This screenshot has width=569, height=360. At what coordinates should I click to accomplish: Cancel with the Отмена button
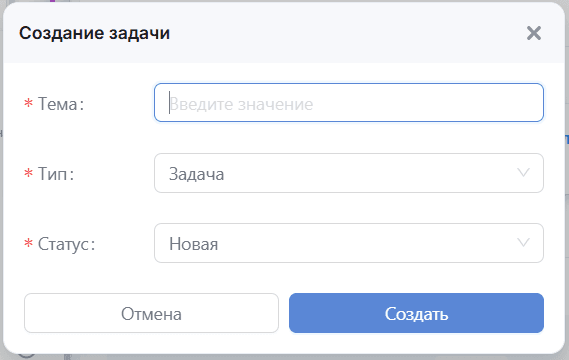151,313
